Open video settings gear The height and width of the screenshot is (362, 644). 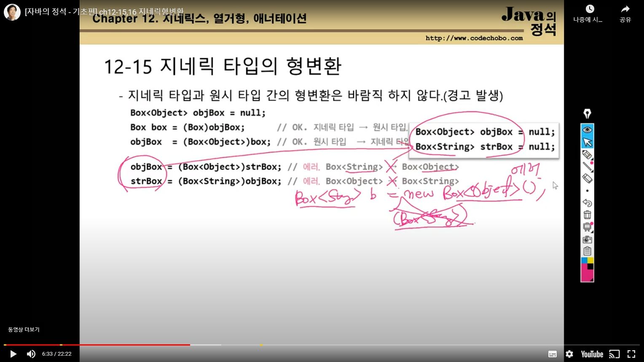click(569, 354)
